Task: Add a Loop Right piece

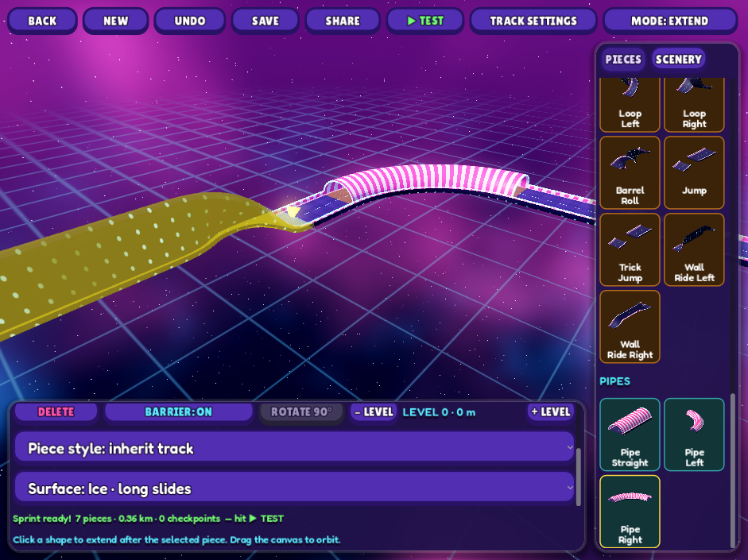Action: pyautogui.click(x=694, y=105)
